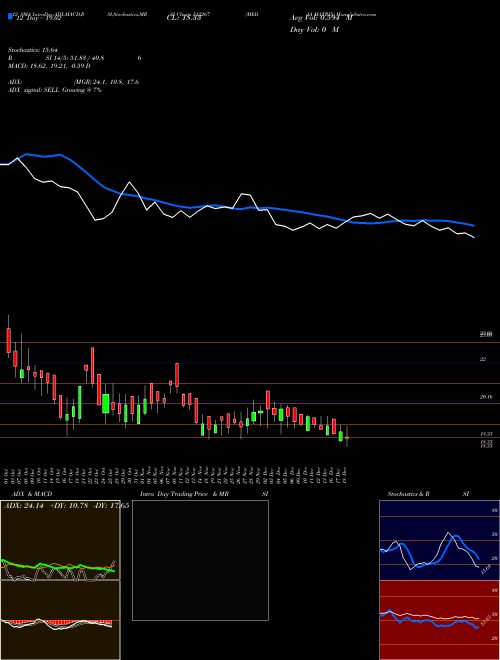This screenshot has width=500, height=660.
Task: Click the ADX indicator chart thumbnail
Action: click(x=60, y=540)
